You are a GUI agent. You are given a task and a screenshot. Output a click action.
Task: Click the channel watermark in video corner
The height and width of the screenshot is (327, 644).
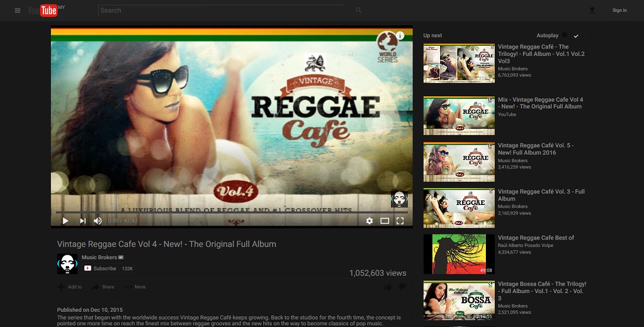click(399, 199)
